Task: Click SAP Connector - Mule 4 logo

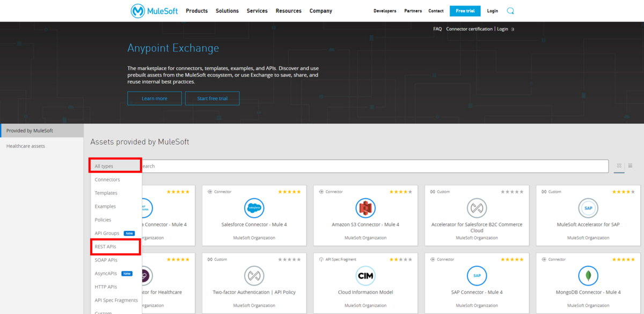Action: point(477,276)
